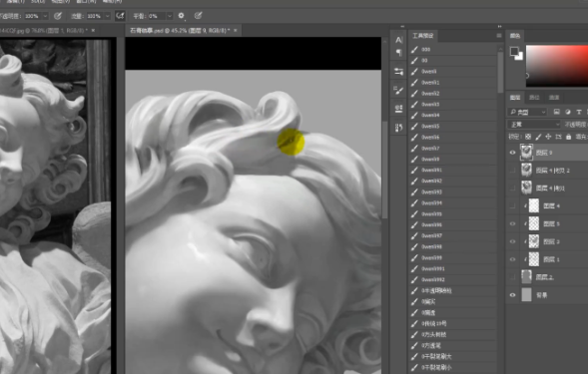The height and width of the screenshot is (374, 588).
Task: Select brush preset 000
Action: [x=453, y=50]
